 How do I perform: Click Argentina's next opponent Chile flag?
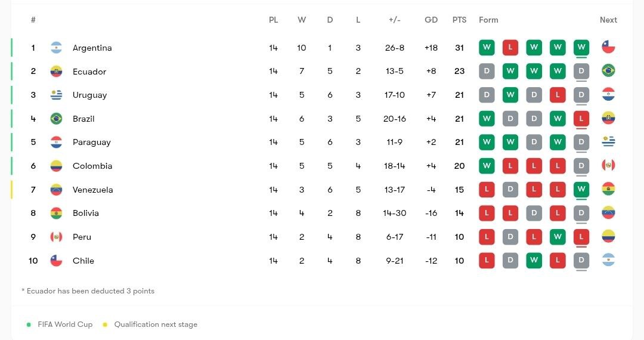coord(608,47)
